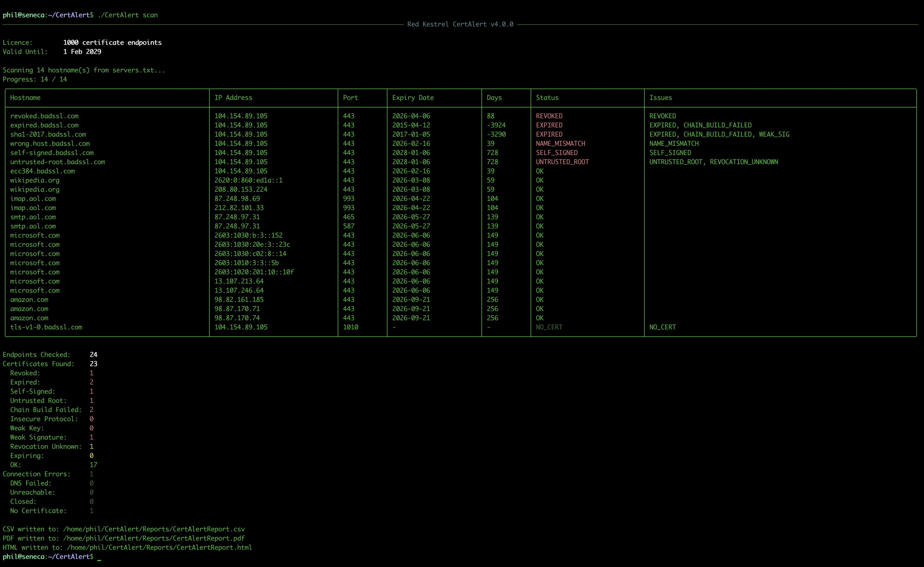
Task: Click the "Port" column header
Action: coord(350,97)
